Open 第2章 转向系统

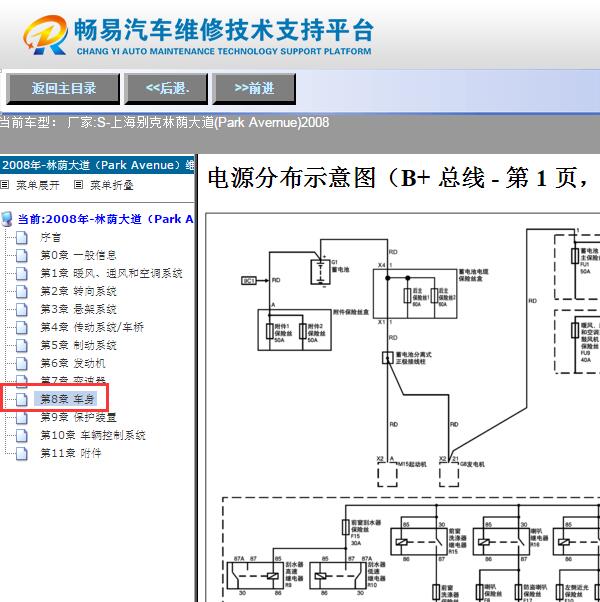(x=78, y=291)
